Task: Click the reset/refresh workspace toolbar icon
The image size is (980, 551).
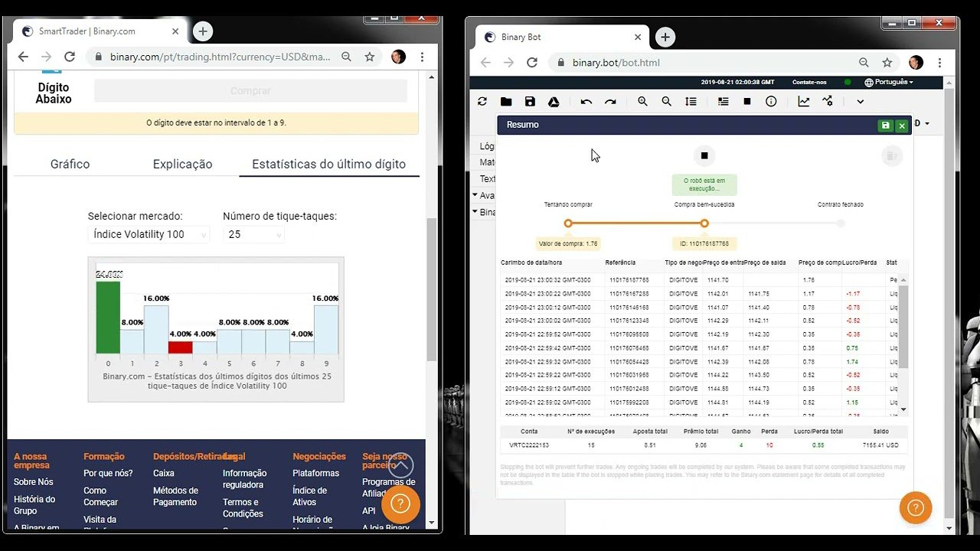Action: click(482, 101)
